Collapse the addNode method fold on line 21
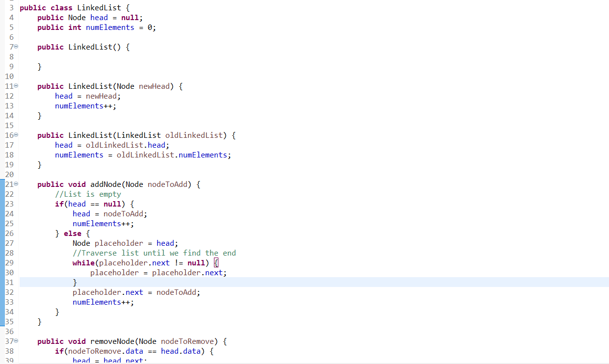This screenshot has height=364, width=609. coord(16,184)
